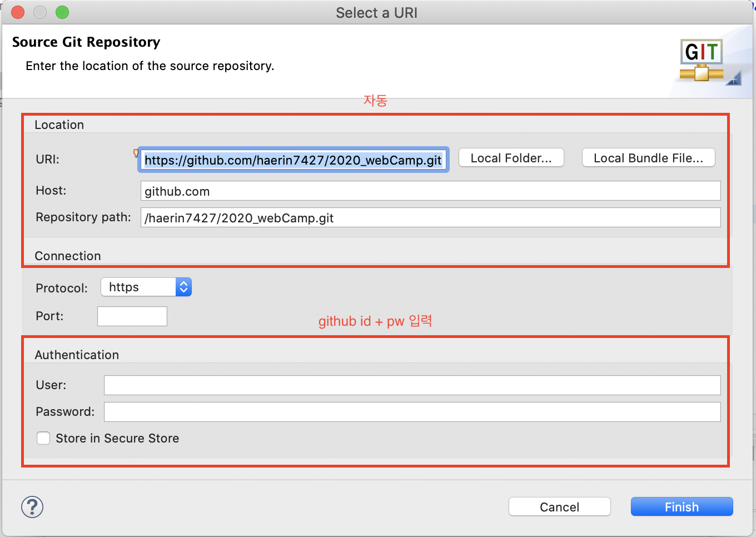Open the Protocol https dropdown

pos(146,287)
